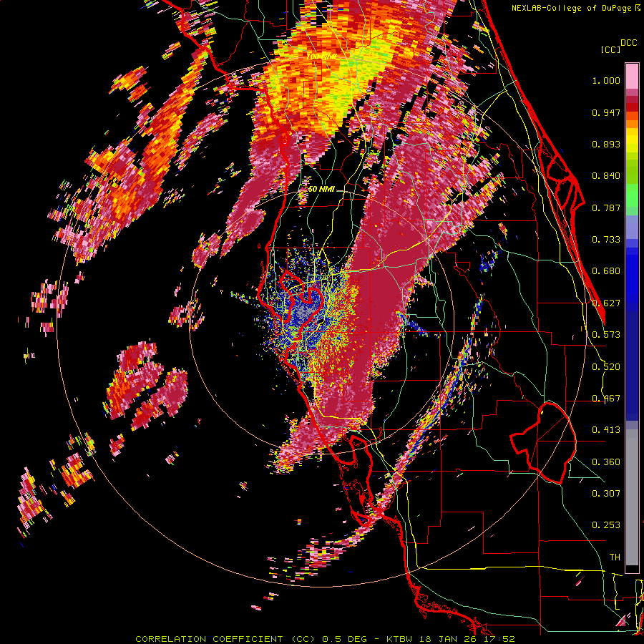Select the 0.360 scale value

606,462
